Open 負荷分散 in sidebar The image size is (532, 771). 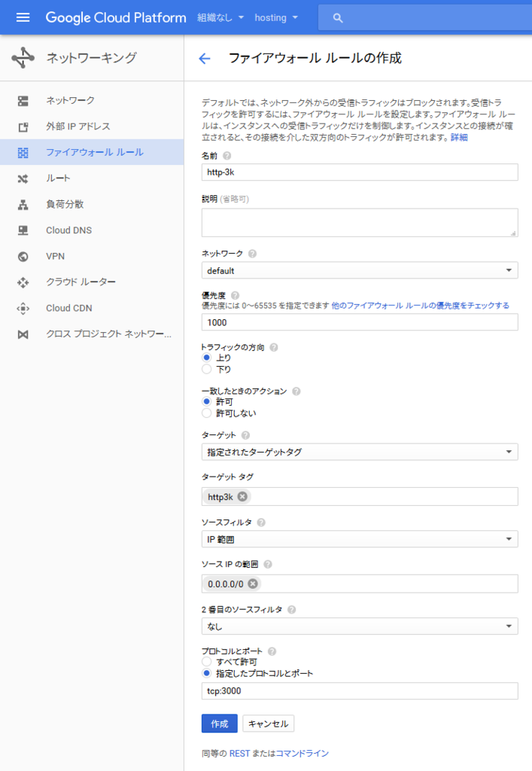click(92, 205)
